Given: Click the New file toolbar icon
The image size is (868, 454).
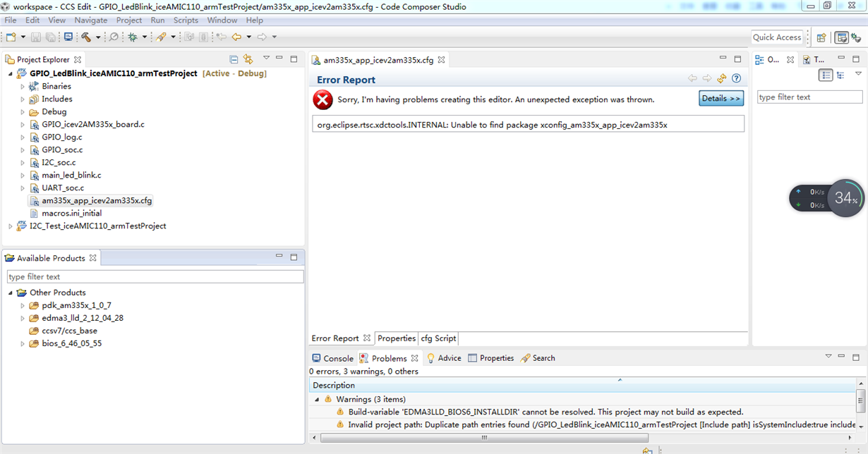Looking at the screenshot, I should 11,37.
